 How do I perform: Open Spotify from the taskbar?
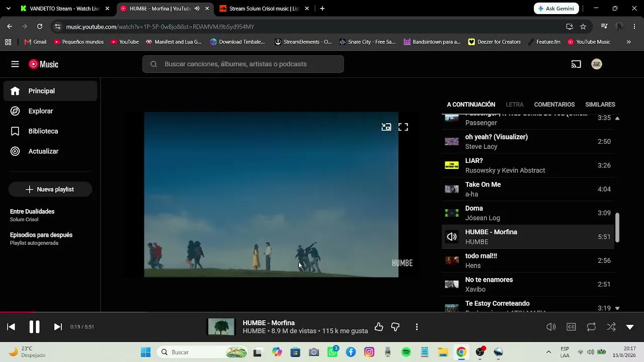pyautogui.click(x=406, y=352)
